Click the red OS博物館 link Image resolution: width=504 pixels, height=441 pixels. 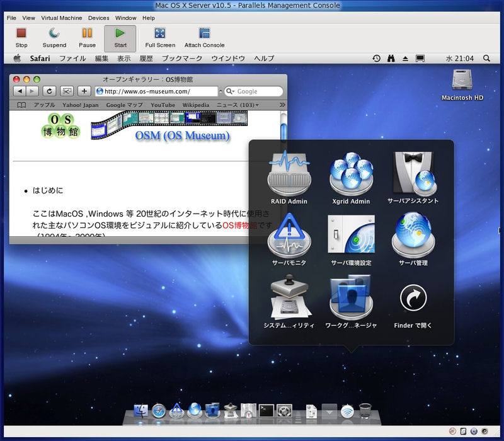tap(239, 225)
